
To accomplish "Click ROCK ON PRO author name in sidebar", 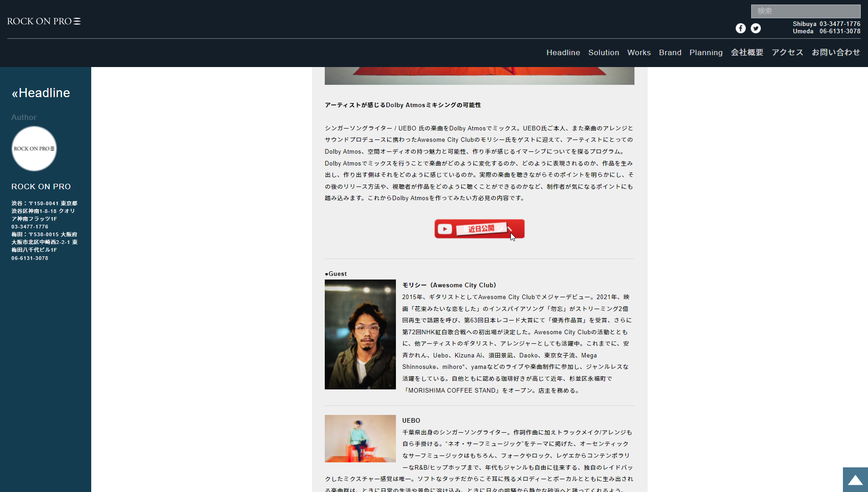I will [41, 186].
